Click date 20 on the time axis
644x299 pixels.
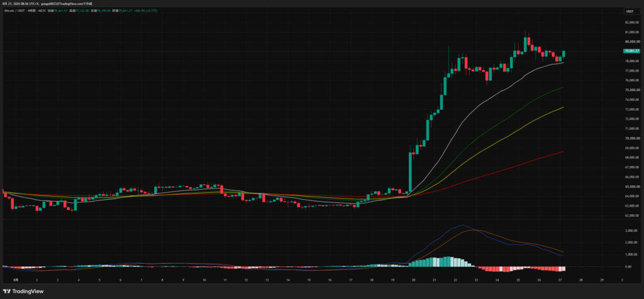pos(413,280)
